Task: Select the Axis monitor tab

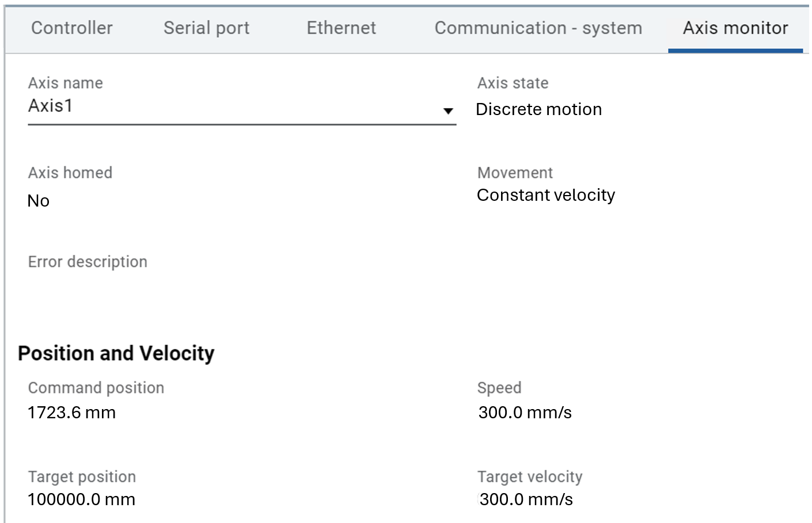Action: tap(735, 28)
